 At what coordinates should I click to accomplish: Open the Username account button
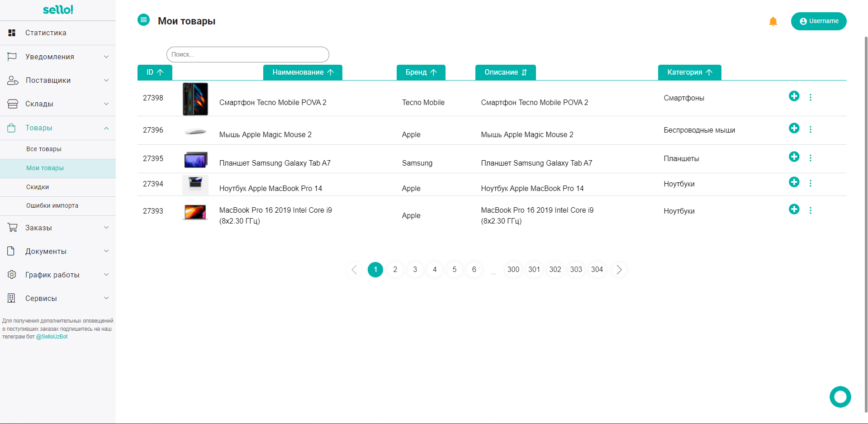(819, 21)
